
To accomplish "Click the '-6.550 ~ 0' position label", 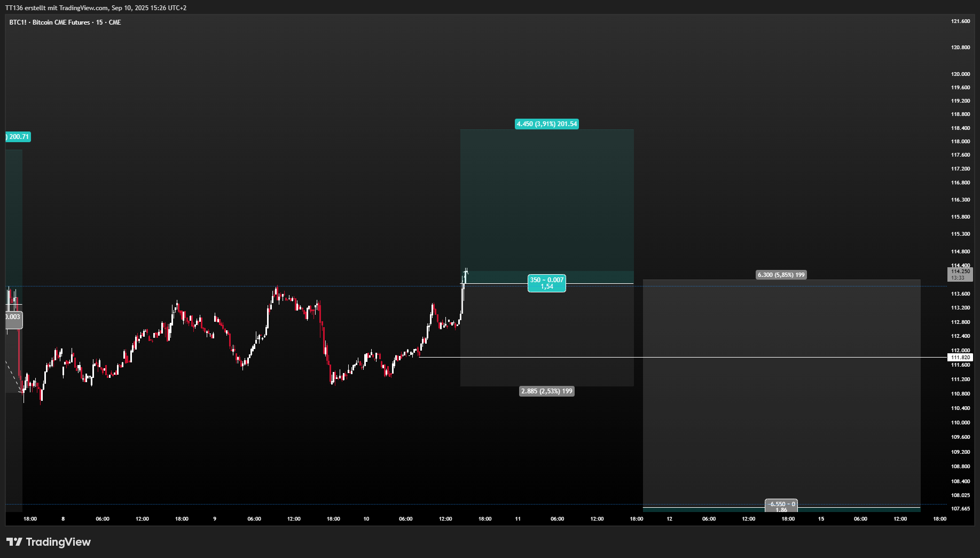I will 781,506.
